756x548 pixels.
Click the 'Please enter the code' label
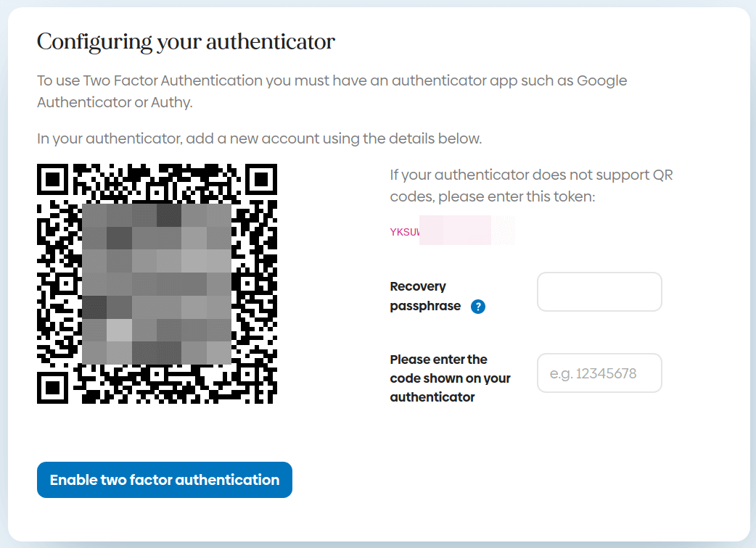[450, 378]
